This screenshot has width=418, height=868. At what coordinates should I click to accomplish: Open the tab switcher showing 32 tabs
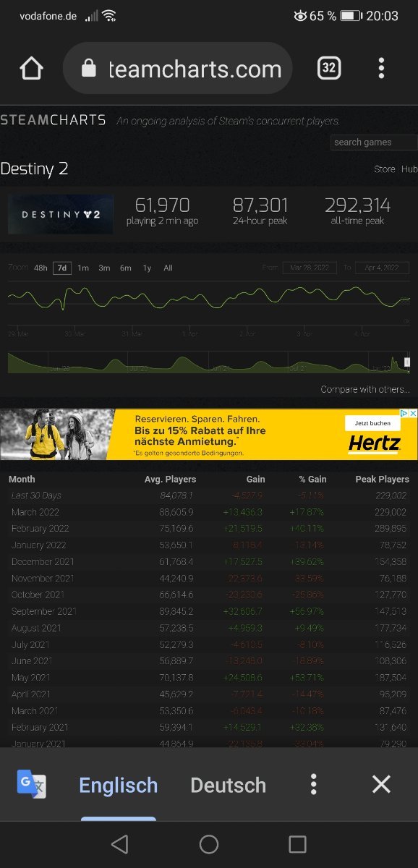tap(329, 68)
